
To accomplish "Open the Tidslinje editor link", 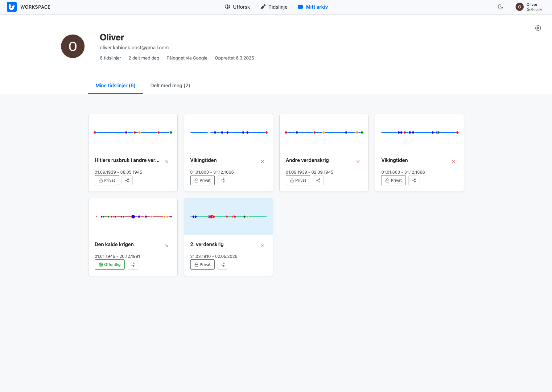I will 274,7.
